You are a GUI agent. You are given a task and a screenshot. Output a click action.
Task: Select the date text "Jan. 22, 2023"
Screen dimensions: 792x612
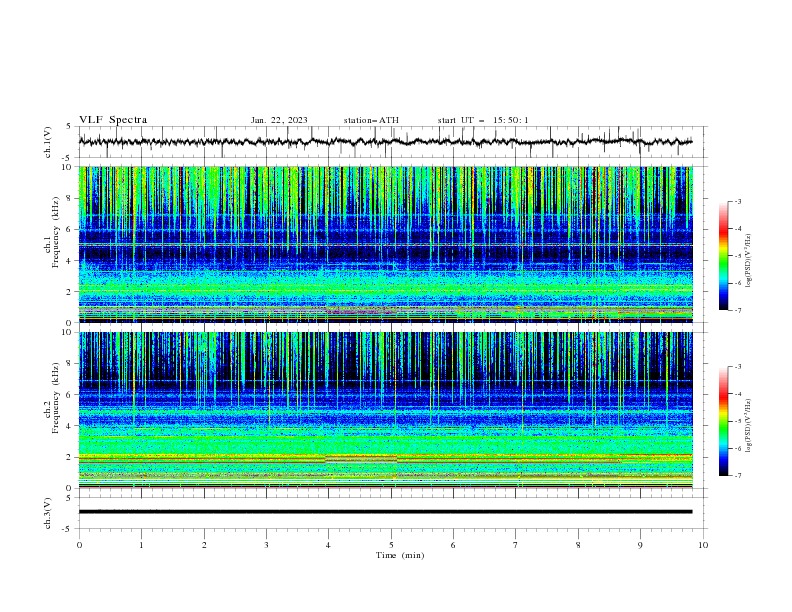coord(279,120)
